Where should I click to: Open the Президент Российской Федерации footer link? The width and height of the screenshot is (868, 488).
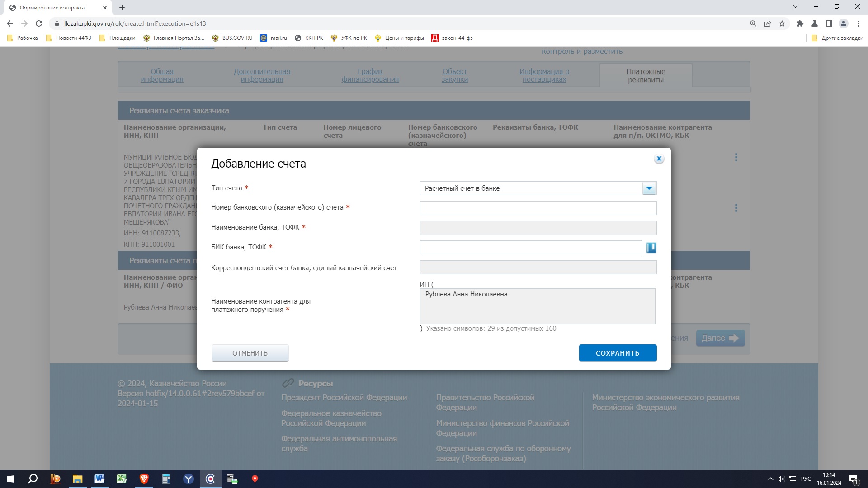tap(344, 398)
